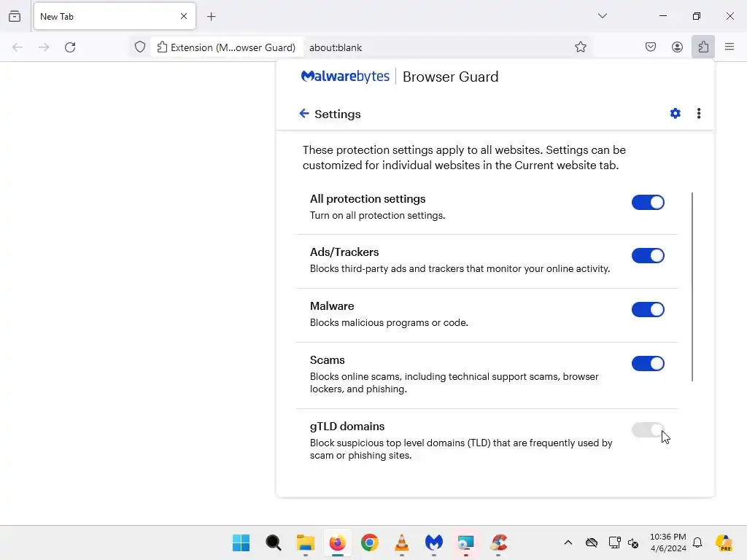This screenshot has width=747, height=560.
Task: Open the notifications bell in tray
Action: [x=697, y=542]
